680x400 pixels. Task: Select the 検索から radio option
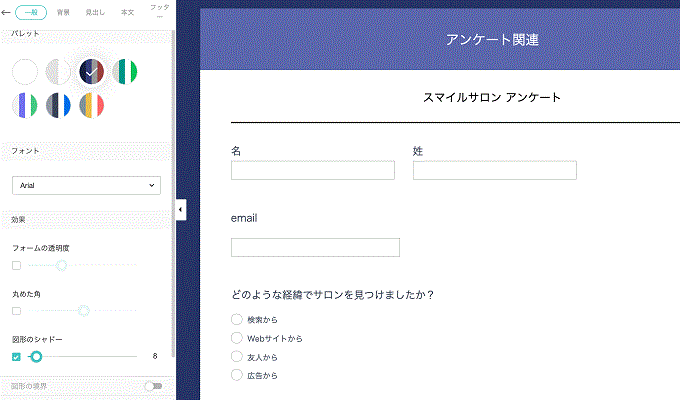pyautogui.click(x=237, y=319)
